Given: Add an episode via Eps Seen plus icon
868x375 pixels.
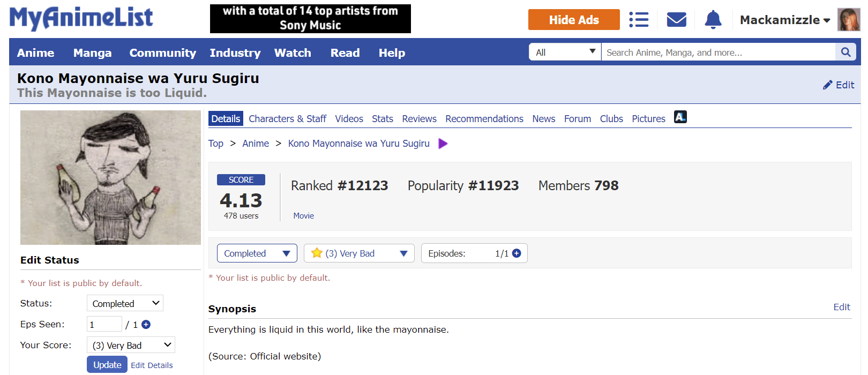Looking at the screenshot, I should [146, 324].
